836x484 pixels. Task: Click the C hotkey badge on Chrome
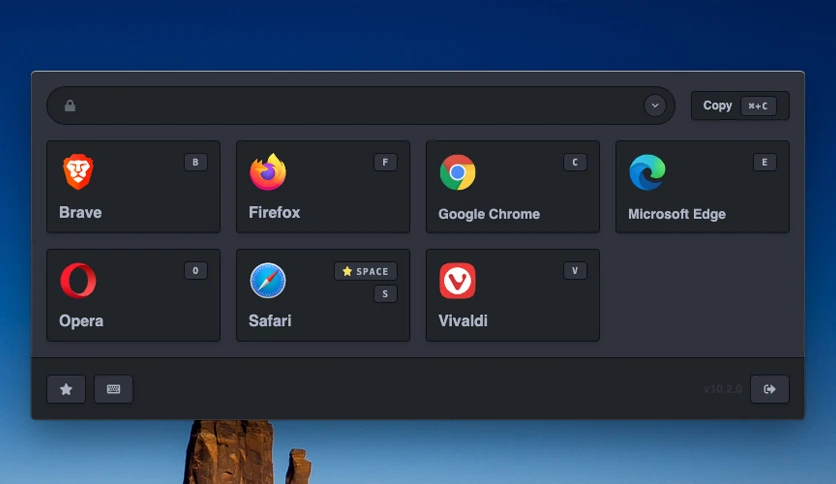point(575,162)
